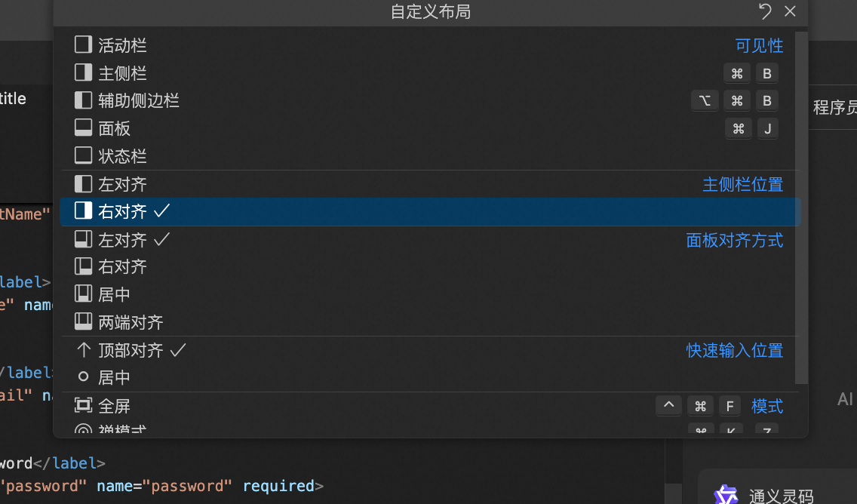Image resolution: width=857 pixels, height=504 pixels.
Task: Choose 顶部对齐 quick input position
Action: 131,350
